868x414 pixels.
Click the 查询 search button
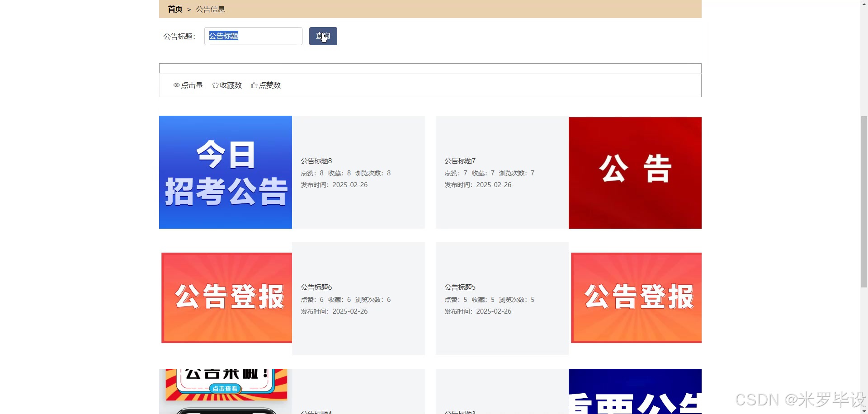pyautogui.click(x=323, y=36)
